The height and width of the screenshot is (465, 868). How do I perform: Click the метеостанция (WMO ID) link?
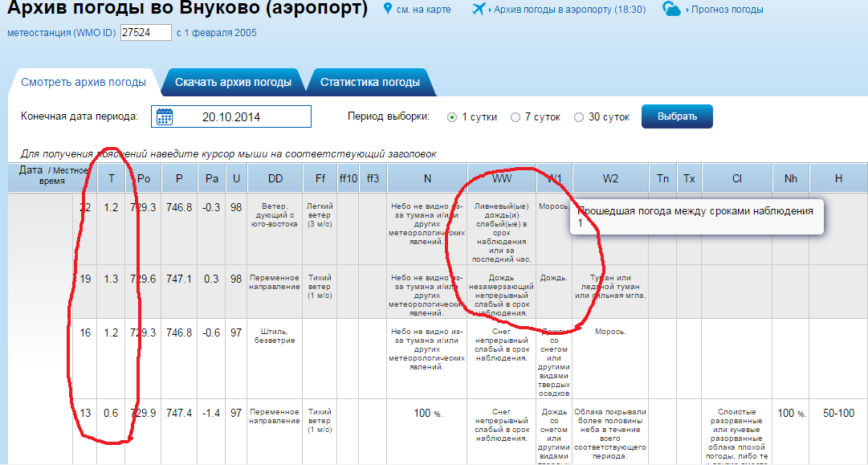coord(62,33)
